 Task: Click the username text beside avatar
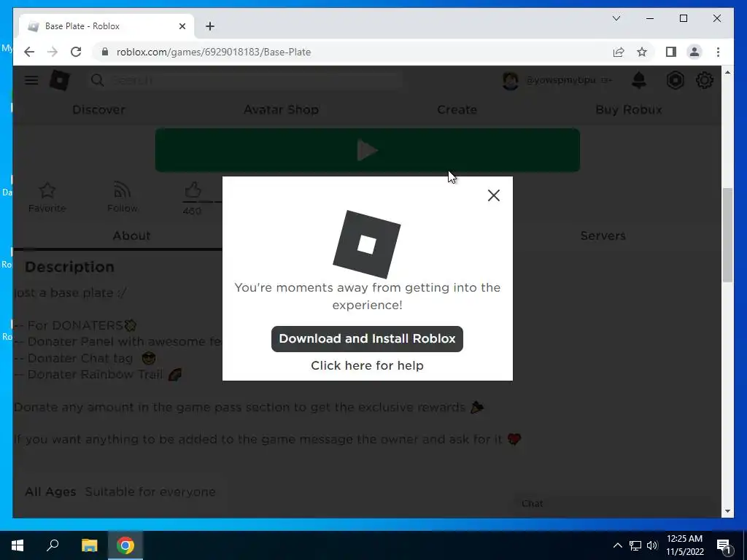tap(560, 80)
